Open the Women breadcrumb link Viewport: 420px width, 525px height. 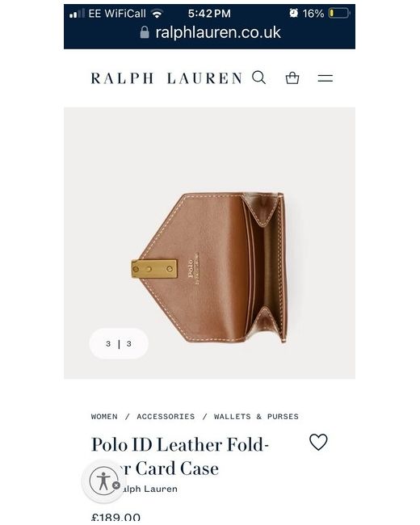tap(104, 417)
